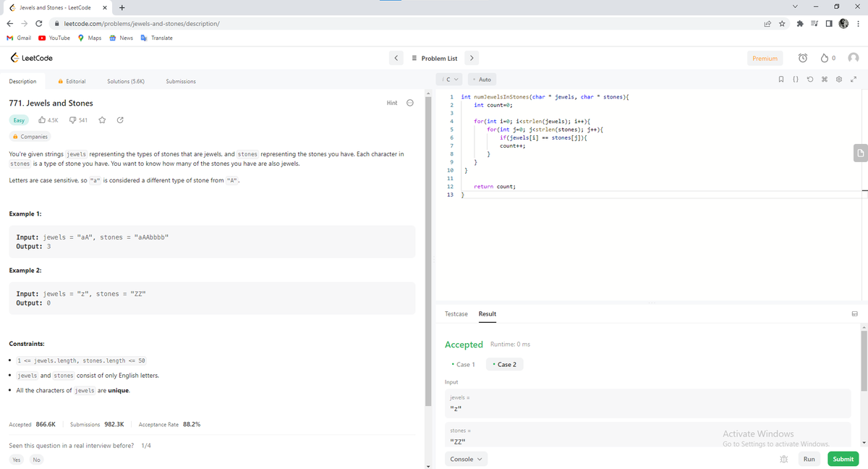
Task: Open Maps bookmark
Action: 90,38
